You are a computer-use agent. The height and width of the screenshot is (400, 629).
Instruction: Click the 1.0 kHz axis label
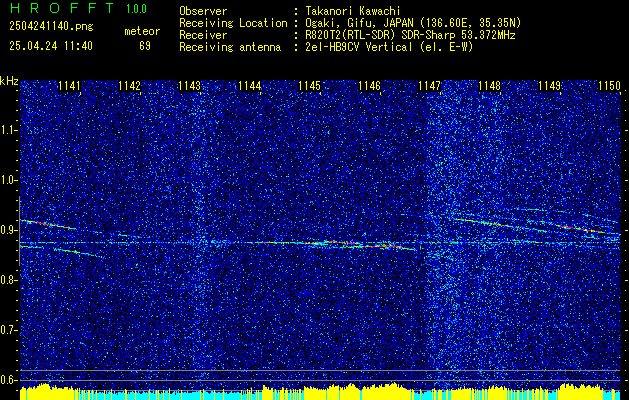coord(8,181)
